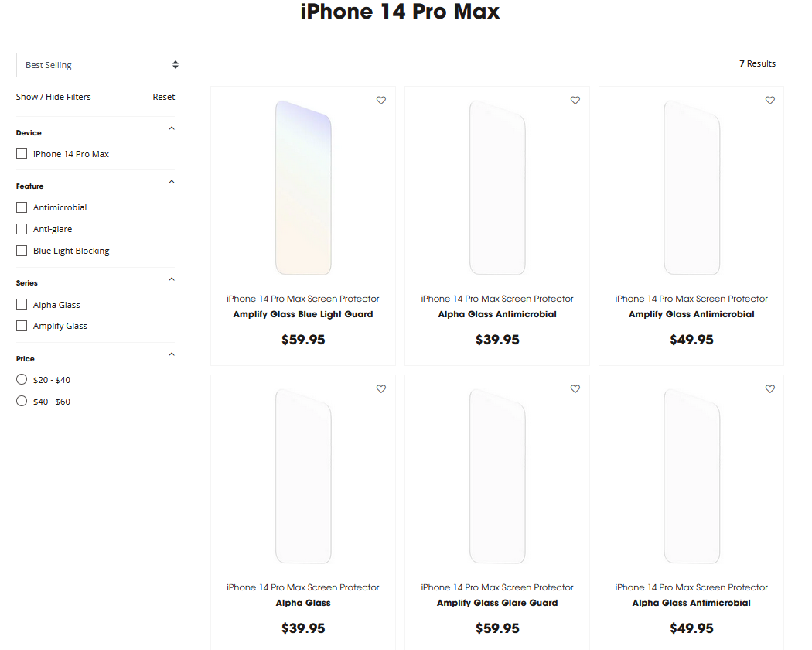Collapse the Feature filter section
Screen dimensions: 812x650
(171, 181)
